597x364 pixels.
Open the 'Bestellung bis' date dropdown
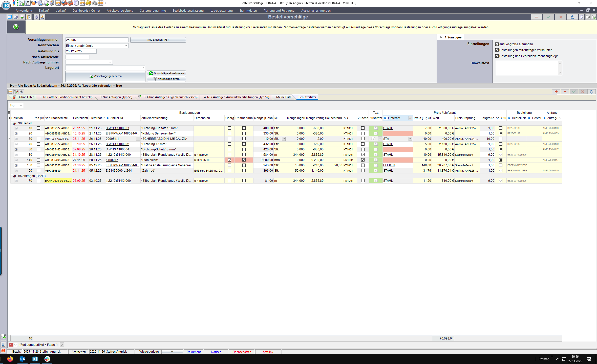[94, 51]
